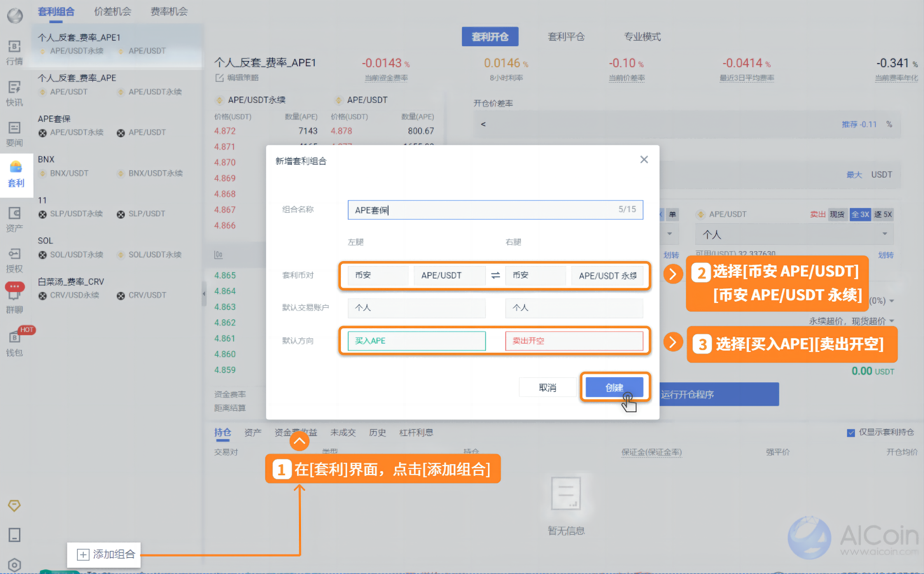924x574 pixels.
Task: Click the mobile device icon in sidebar
Action: pyautogui.click(x=14, y=535)
